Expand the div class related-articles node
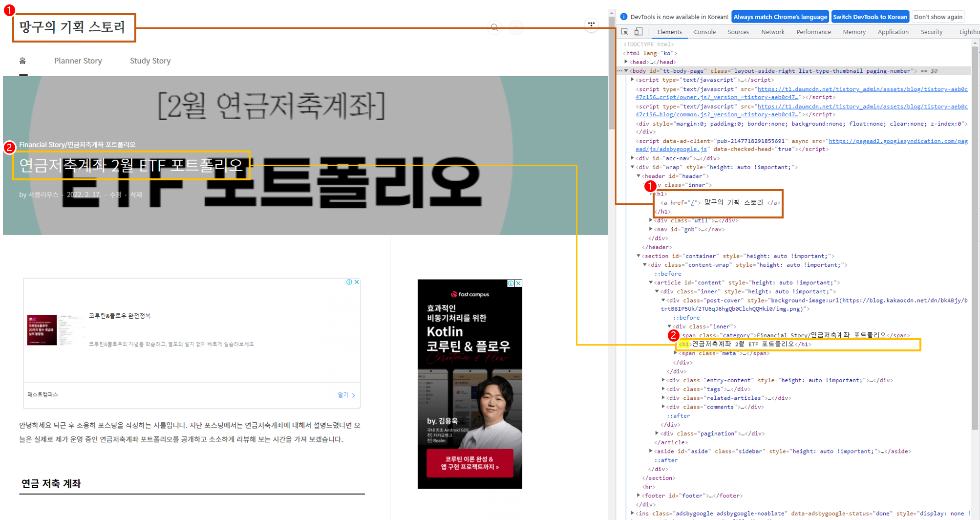The image size is (980, 520). click(x=663, y=398)
